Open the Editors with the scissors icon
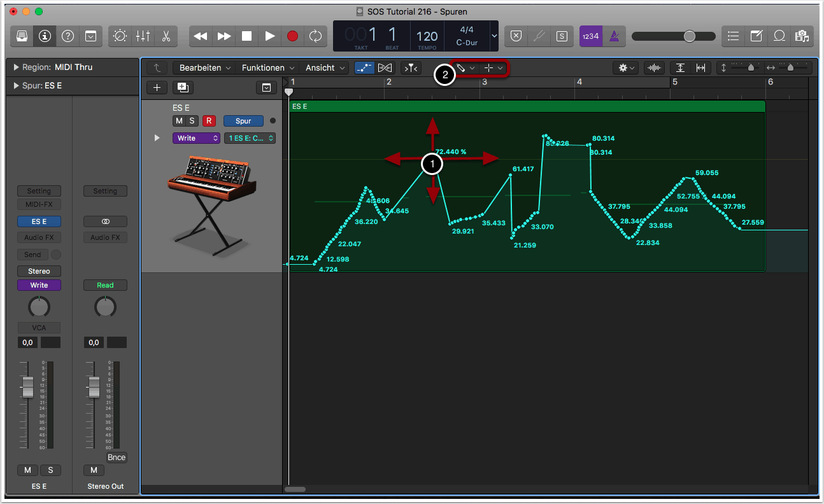The height and width of the screenshot is (504, 824). [x=166, y=36]
